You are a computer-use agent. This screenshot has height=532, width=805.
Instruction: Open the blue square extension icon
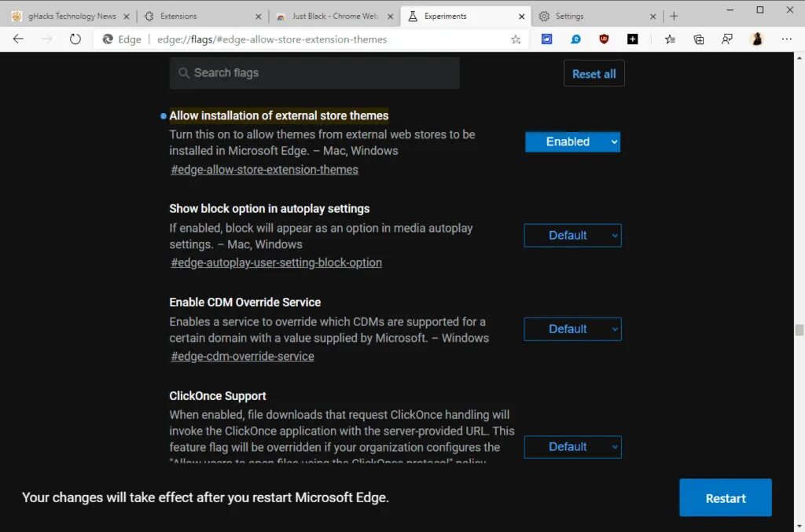pos(547,39)
